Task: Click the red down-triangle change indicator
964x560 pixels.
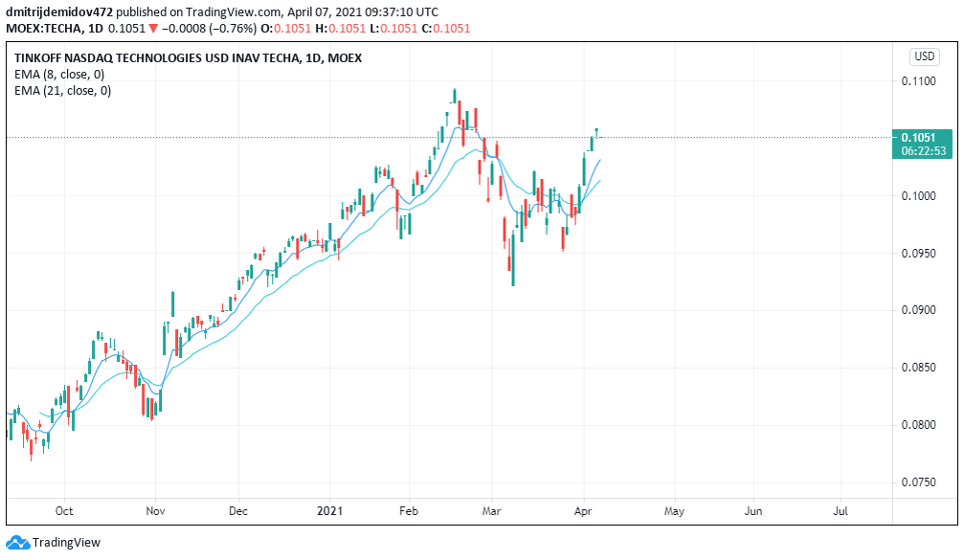Action: tap(153, 29)
